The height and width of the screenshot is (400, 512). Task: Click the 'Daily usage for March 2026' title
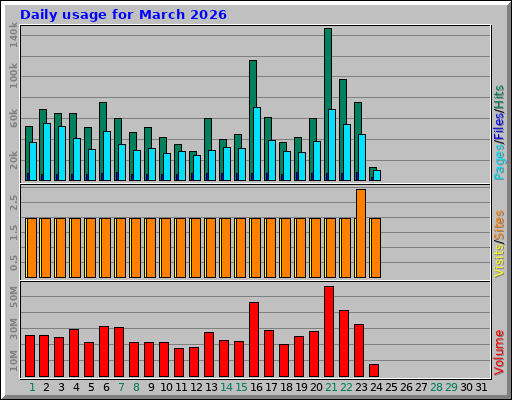(123, 15)
